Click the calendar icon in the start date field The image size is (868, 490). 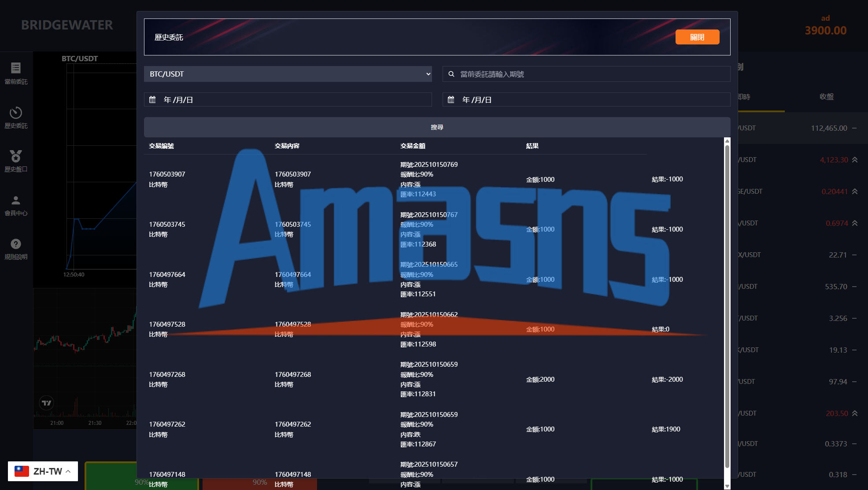coord(153,99)
